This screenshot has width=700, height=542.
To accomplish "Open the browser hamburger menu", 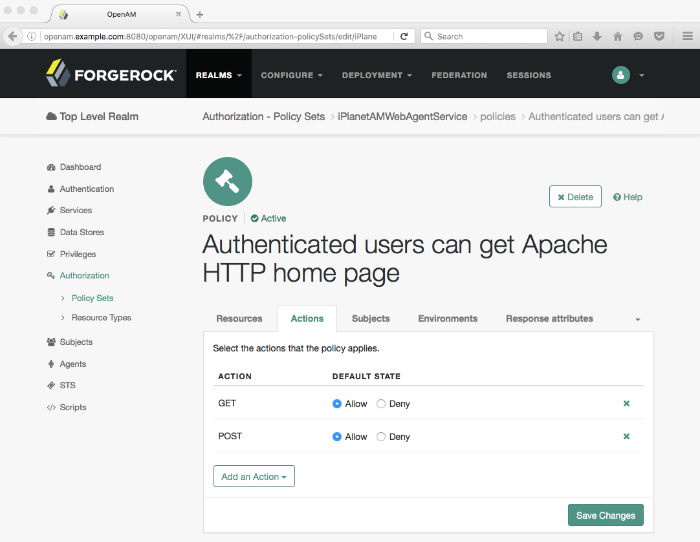I will coord(688,36).
